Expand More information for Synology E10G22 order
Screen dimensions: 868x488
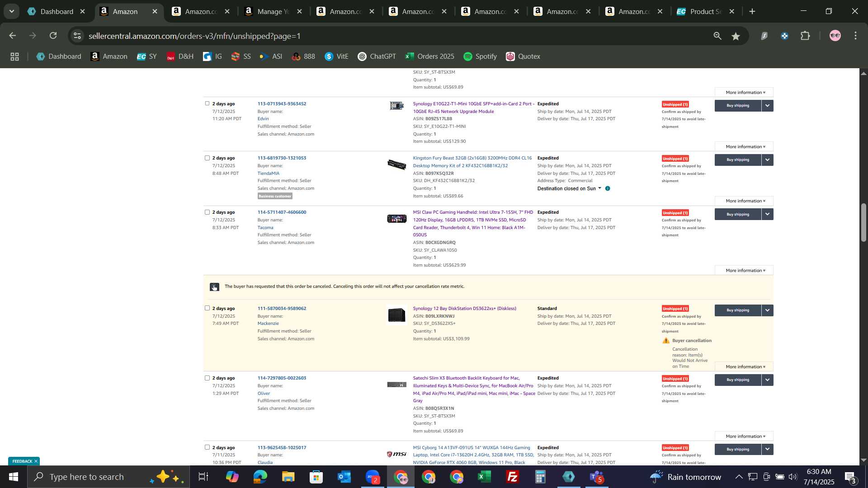pos(744,147)
